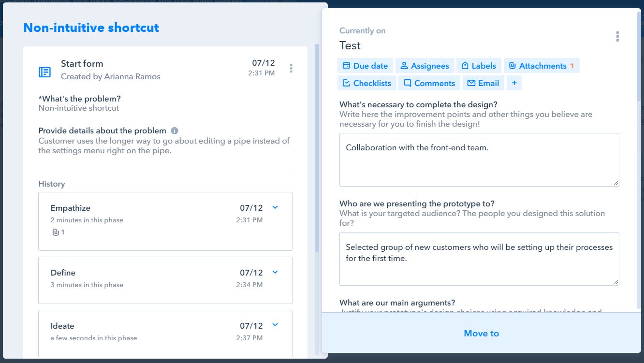Click the Start form icon
644x363 pixels.
coord(44,72)
